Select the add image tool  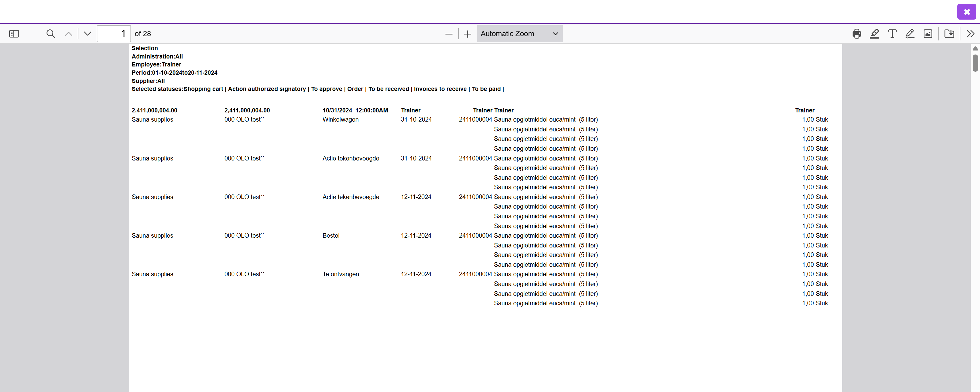[928, 34]
